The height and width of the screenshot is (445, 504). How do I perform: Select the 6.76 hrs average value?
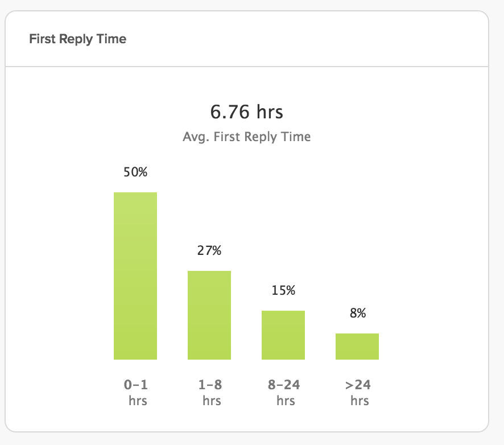pyautogui.click(x=246, y=112)
